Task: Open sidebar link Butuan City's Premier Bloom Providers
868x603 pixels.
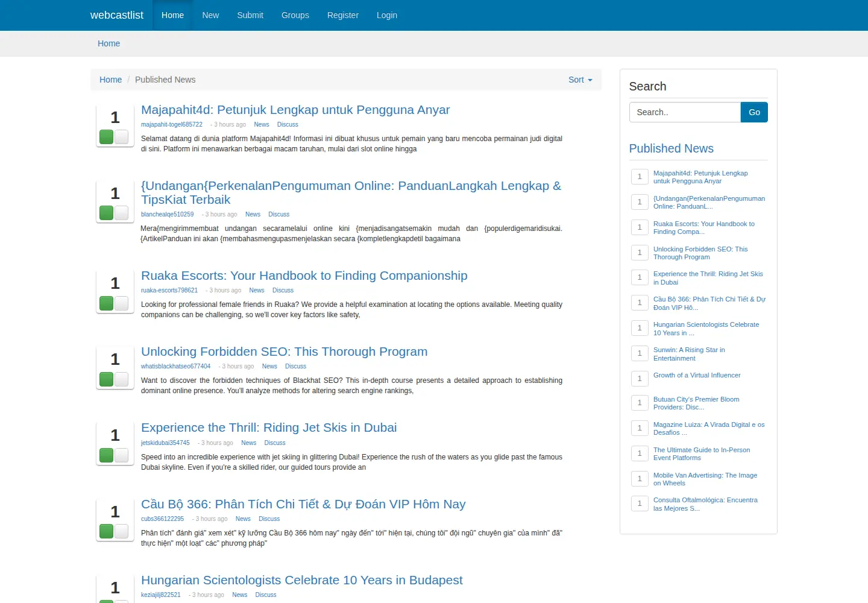Action: click(x=696, y=403)
